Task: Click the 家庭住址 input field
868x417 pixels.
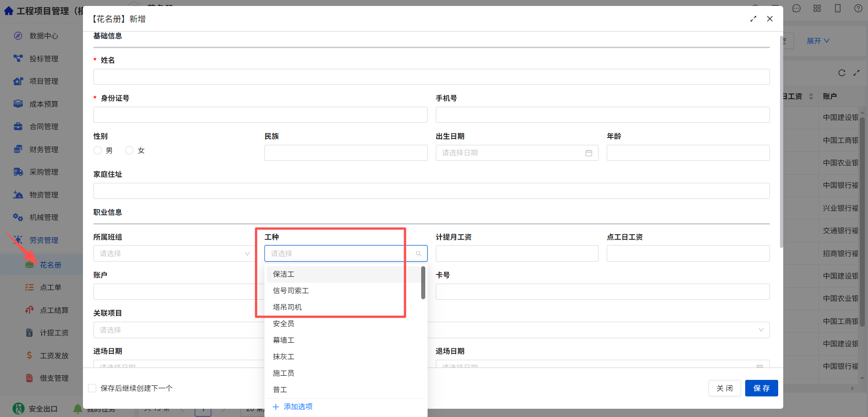Action: click(x=431, y=191)
